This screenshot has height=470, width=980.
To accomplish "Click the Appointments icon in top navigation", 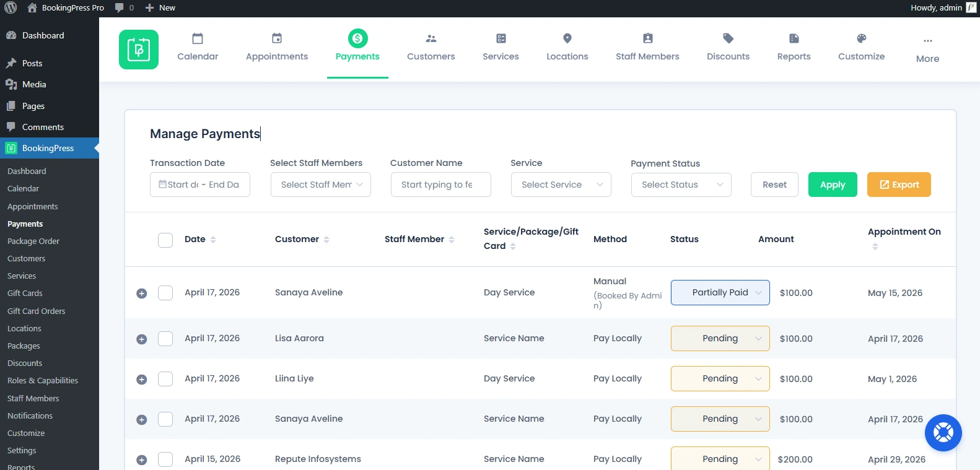I will [x=277, y=38].
